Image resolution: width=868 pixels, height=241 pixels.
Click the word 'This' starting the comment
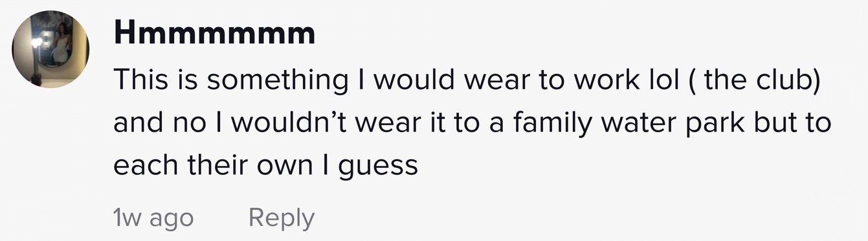point(140,80)
